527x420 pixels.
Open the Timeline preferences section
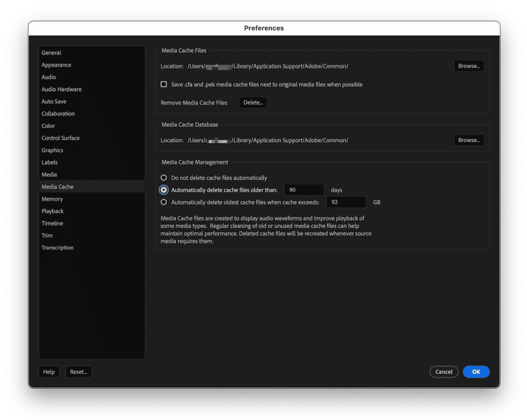[x=52, y=223]
